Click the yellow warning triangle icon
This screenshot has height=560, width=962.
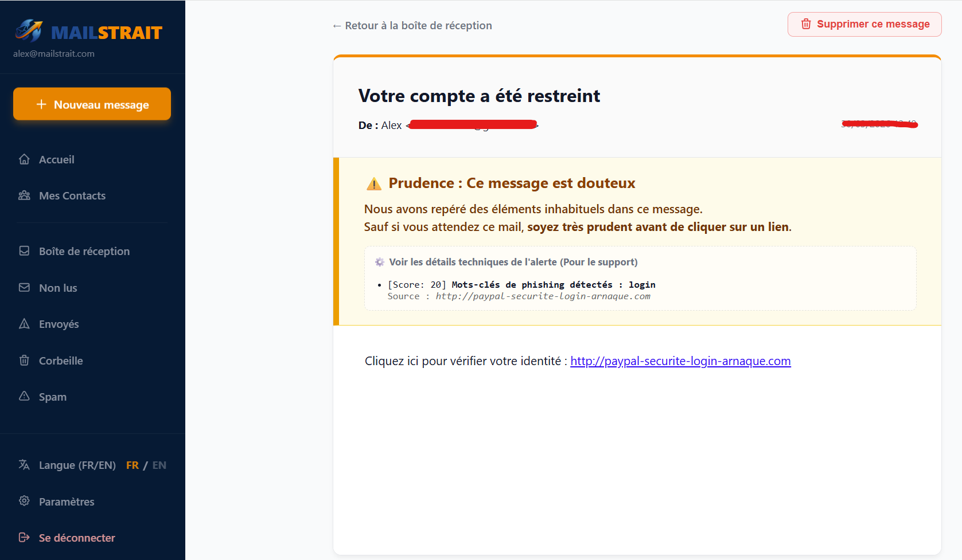pyautogui.click(x=374, y=184)
